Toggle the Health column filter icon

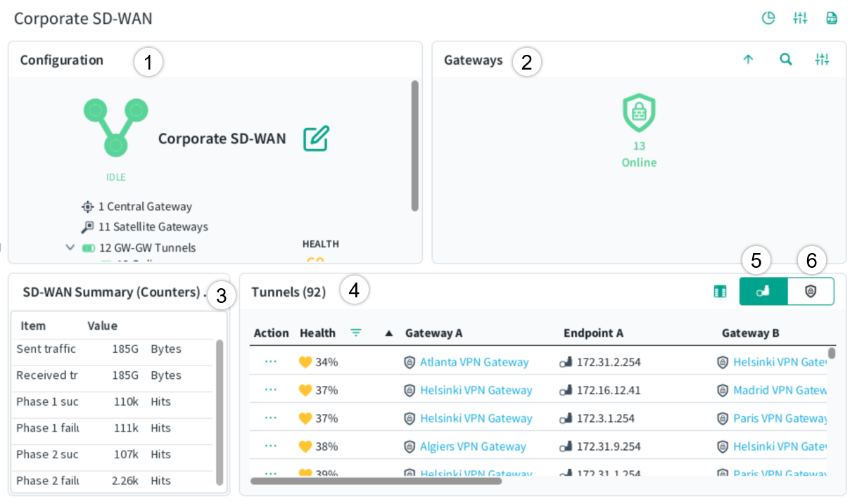pos(356,332)
